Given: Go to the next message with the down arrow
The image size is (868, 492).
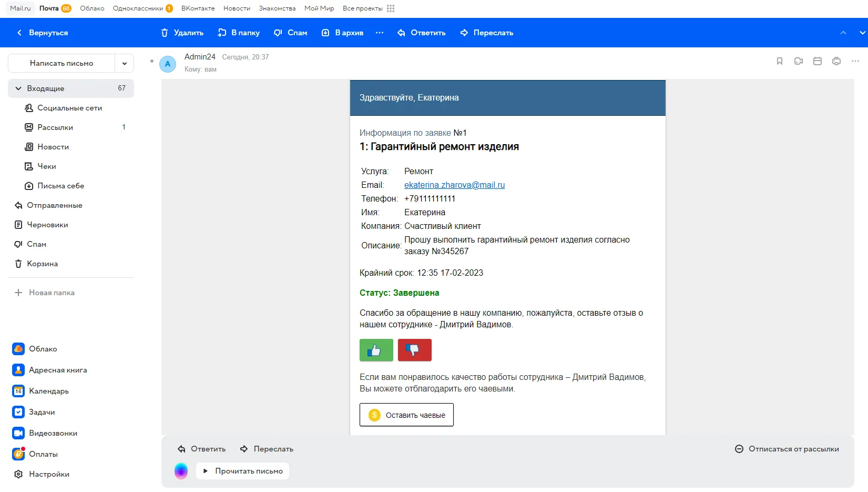Looking at the screenshot, I should [x=862, y=33].
